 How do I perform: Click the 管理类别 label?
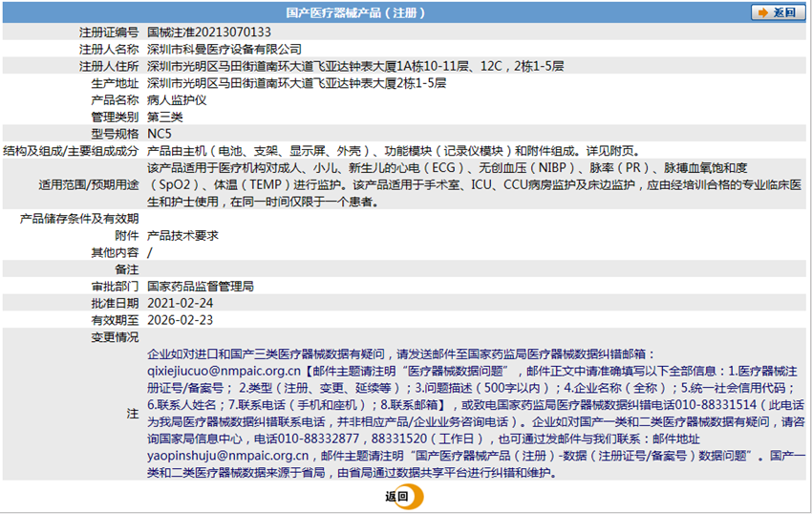115,117
